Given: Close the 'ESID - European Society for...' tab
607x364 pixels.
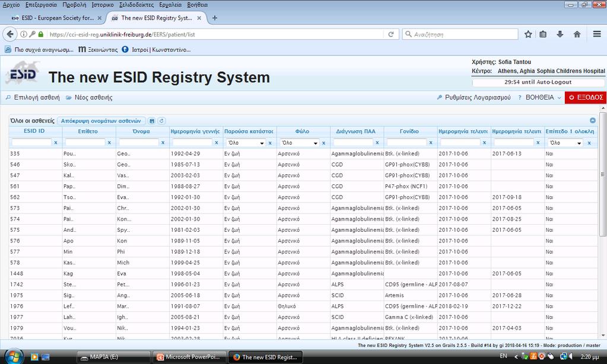Looking at the screenshot, I should point(100,18).
